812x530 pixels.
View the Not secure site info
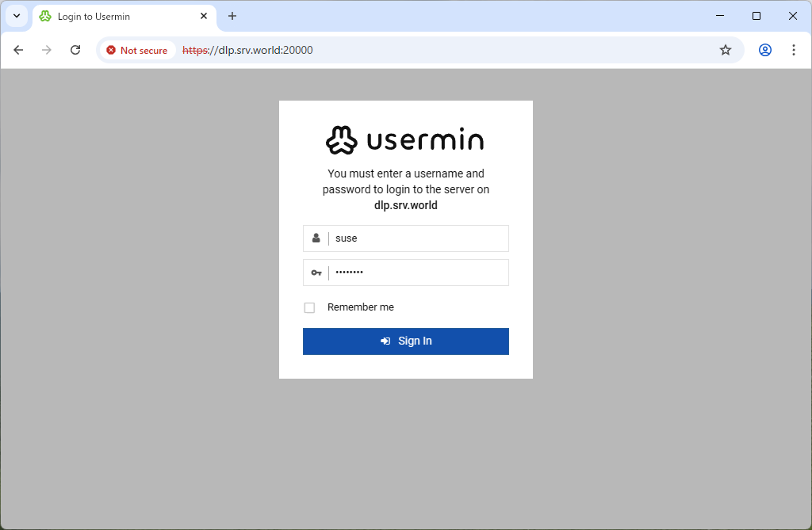[137, 50]
